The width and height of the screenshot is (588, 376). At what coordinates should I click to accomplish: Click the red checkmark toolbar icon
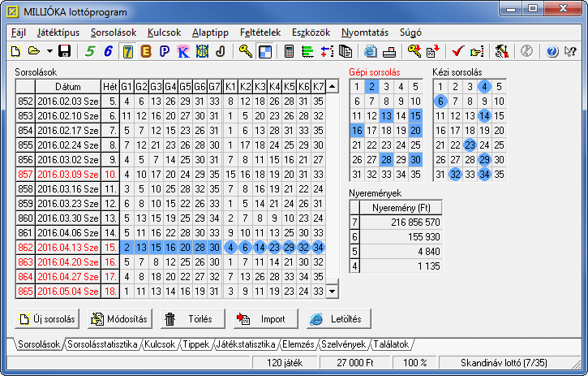tap(457, 51)
